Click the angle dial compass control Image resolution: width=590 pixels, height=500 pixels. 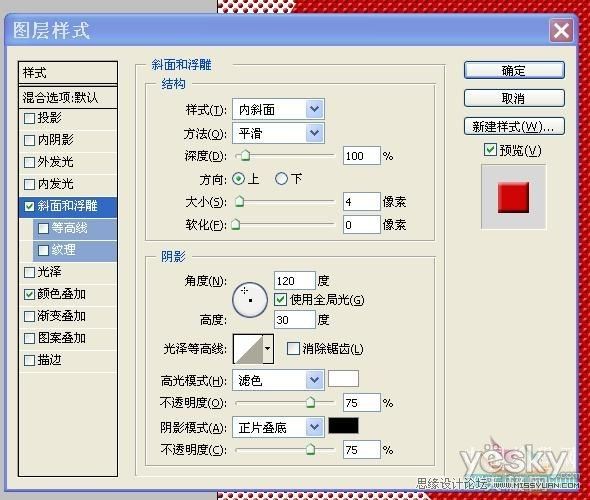coord(250,300)
